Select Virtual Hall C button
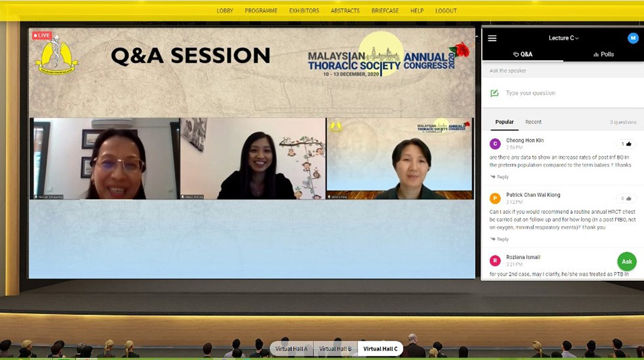The height and width of the screenshot is (360, 644). coord(380,349)
